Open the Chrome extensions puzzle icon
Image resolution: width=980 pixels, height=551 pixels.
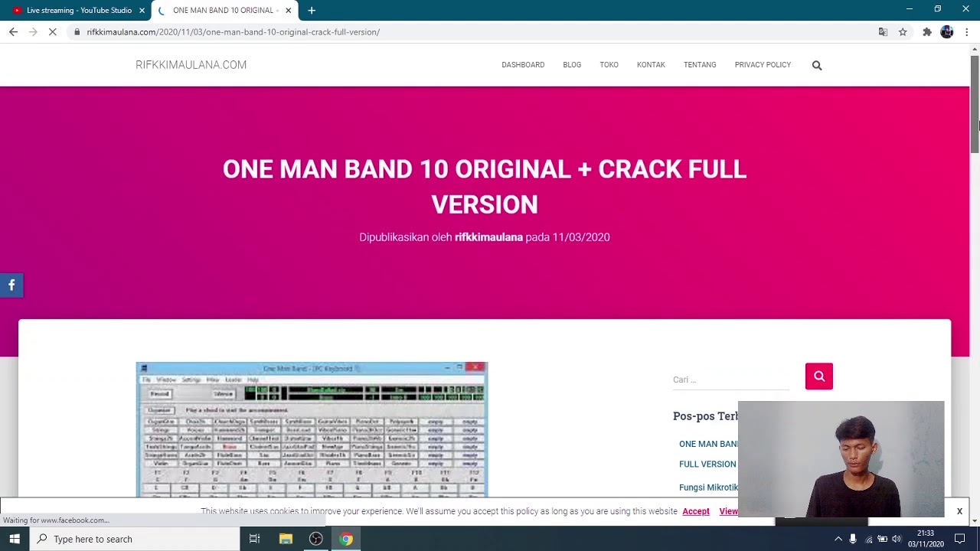(x=926, y=32)
